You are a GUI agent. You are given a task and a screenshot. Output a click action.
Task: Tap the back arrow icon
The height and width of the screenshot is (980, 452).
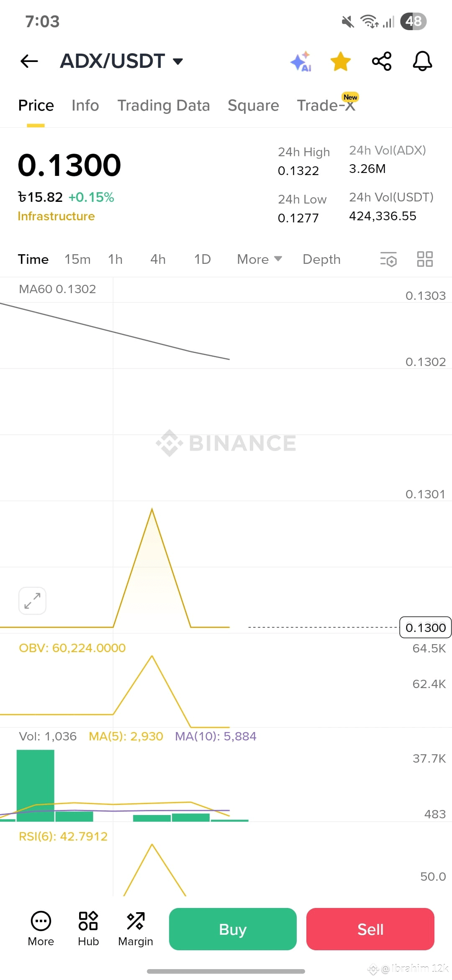tap(29, 61)
